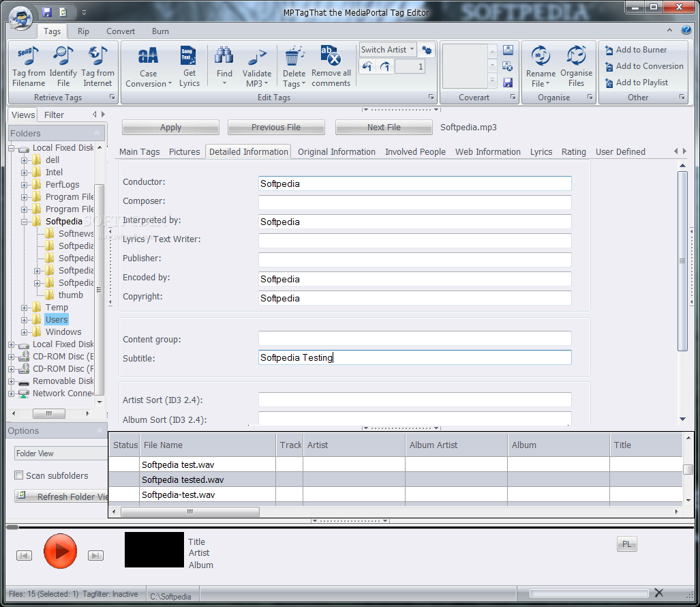
Task: Select the PerfLogs folder in tree
Action: 62,185
